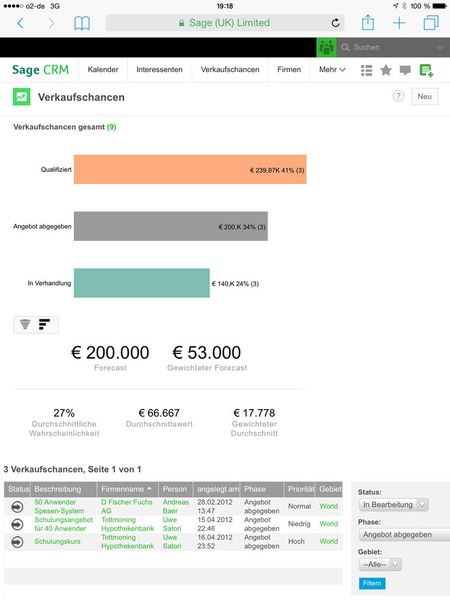Click the status arrow for Schulungsangebot row

click(17, 524)
